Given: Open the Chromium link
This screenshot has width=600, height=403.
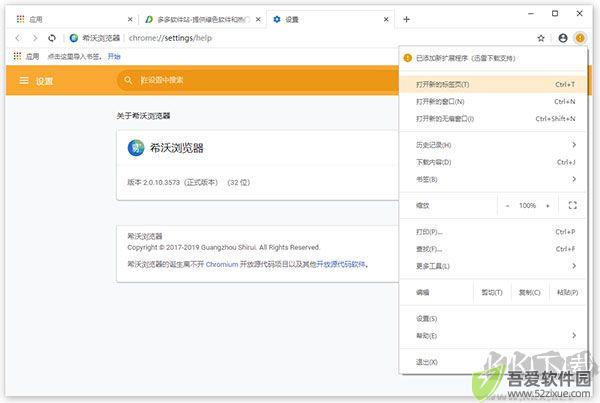Looking at the screenshot, I should (222, 264).
